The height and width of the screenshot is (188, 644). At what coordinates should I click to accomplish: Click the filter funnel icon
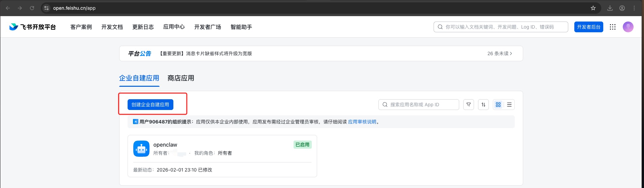tap(469, 105)
